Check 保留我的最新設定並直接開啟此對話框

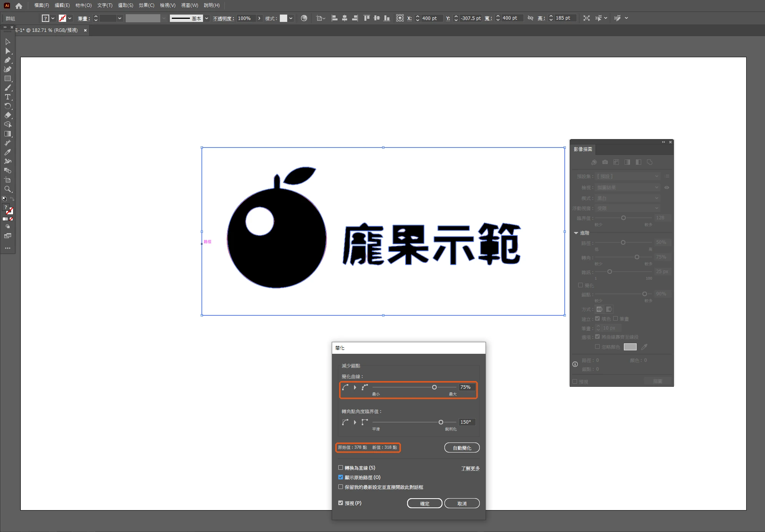341,487
